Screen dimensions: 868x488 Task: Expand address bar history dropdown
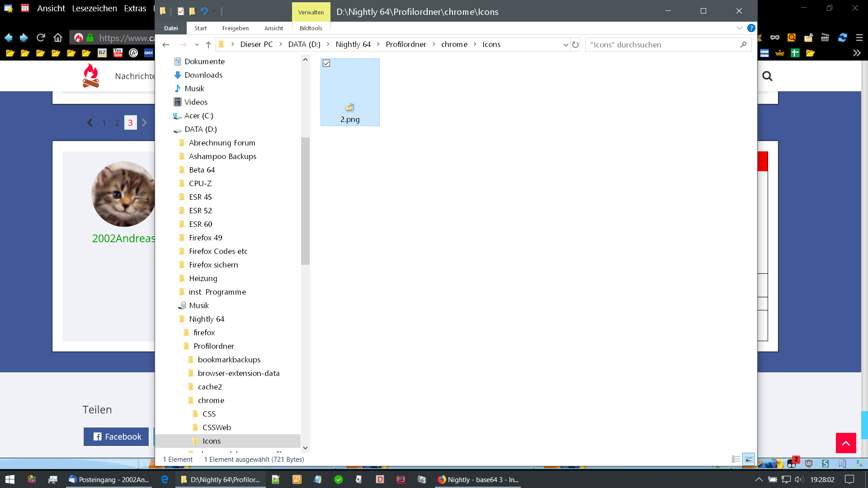[x=566, y=45]
